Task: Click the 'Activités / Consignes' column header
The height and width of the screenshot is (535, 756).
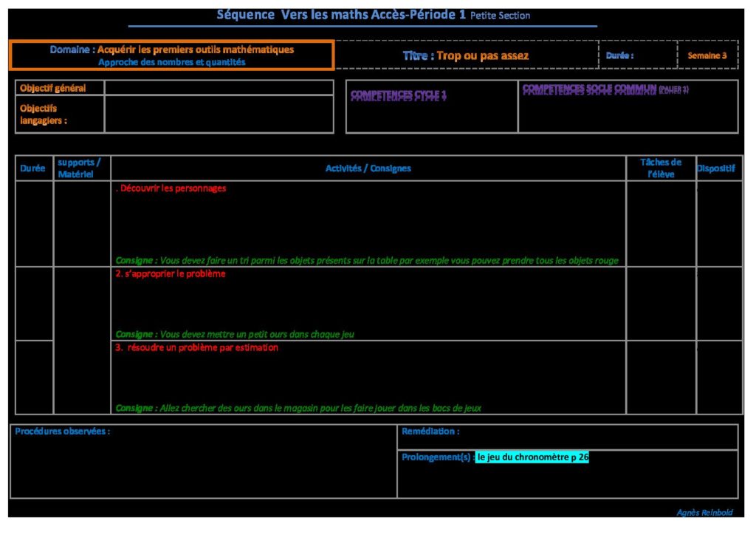Action: (368, 168)
